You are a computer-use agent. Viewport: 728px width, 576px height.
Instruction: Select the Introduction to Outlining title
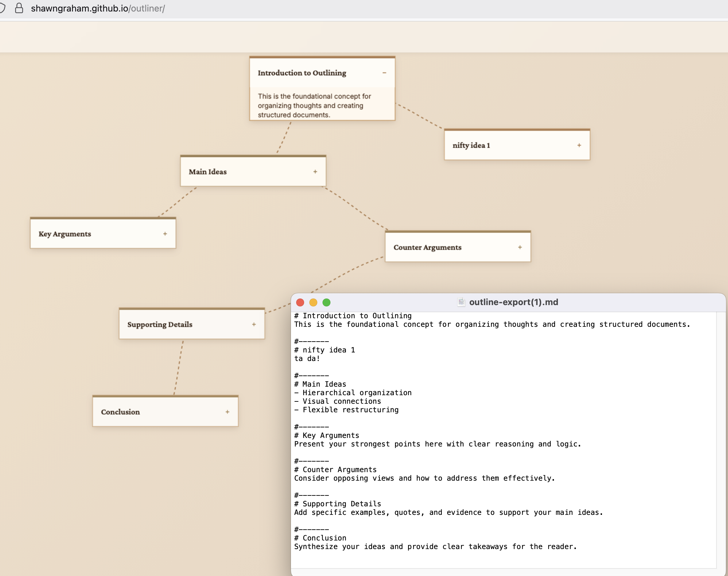point(302,73)
